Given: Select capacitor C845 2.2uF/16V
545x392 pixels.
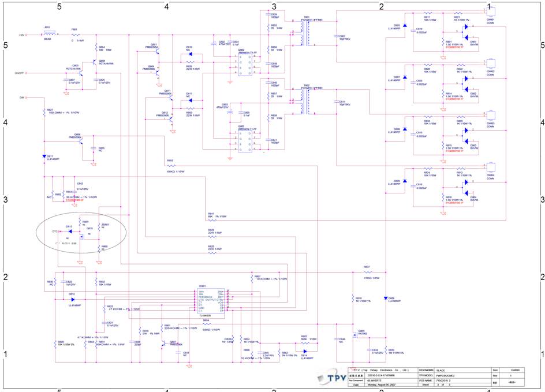Looking at the screenshot, I should (260, 352).
